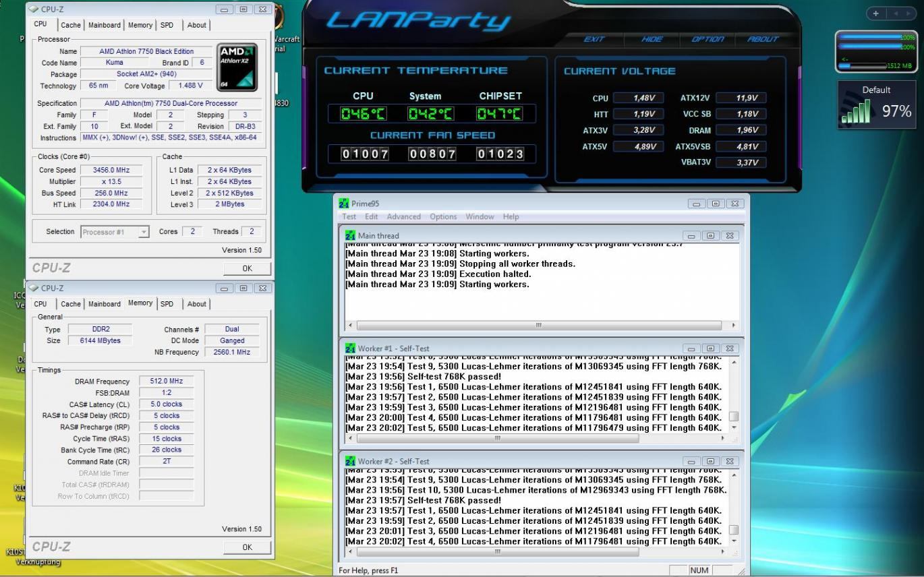Click OK in the CPU-Z memory timings window
The width and height of the screenshot is (924, 577).
[247, 547]
